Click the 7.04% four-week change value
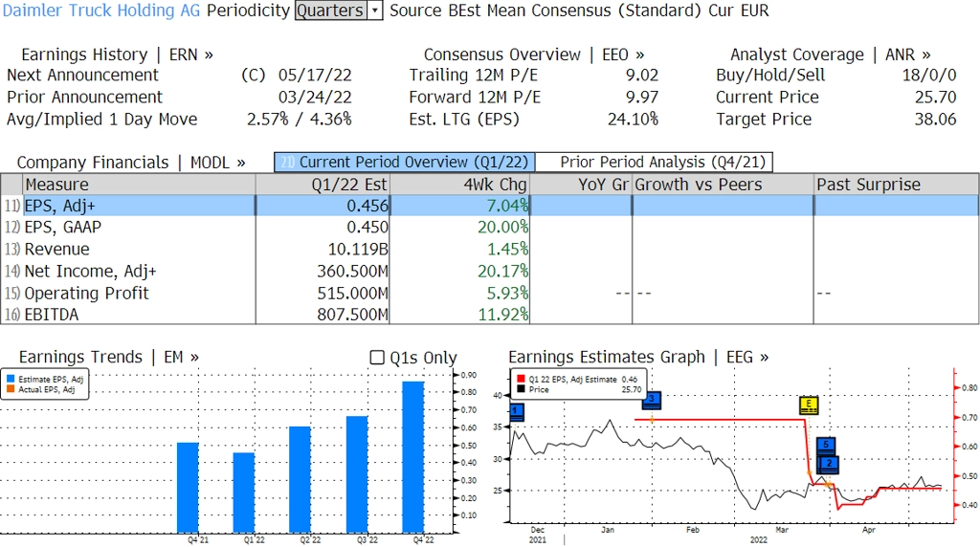Image resolution: width=980 pixels, height=547 pixels. coord(507,206)
